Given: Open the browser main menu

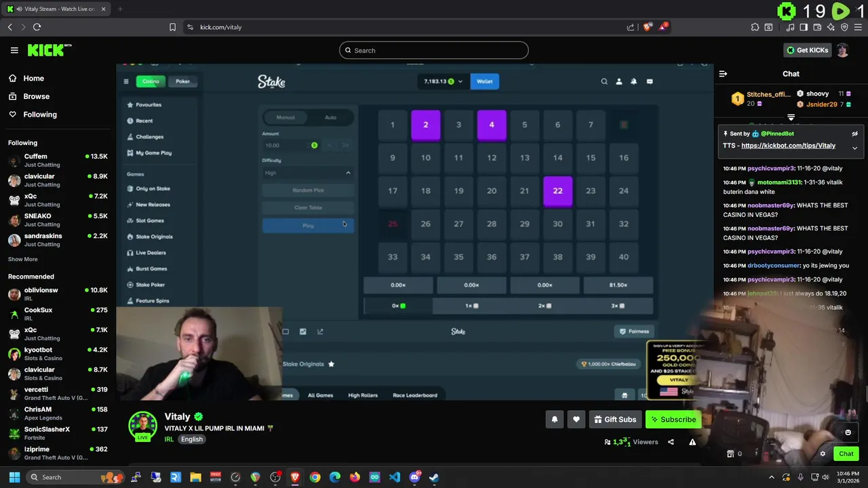Looking at the screenshot, I should (x=858, y=27).
